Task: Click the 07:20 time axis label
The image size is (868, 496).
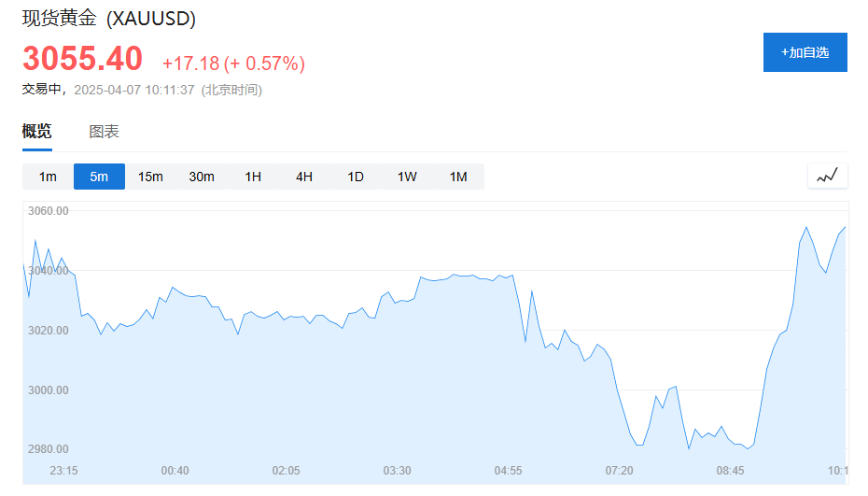Action: [619, 471]
